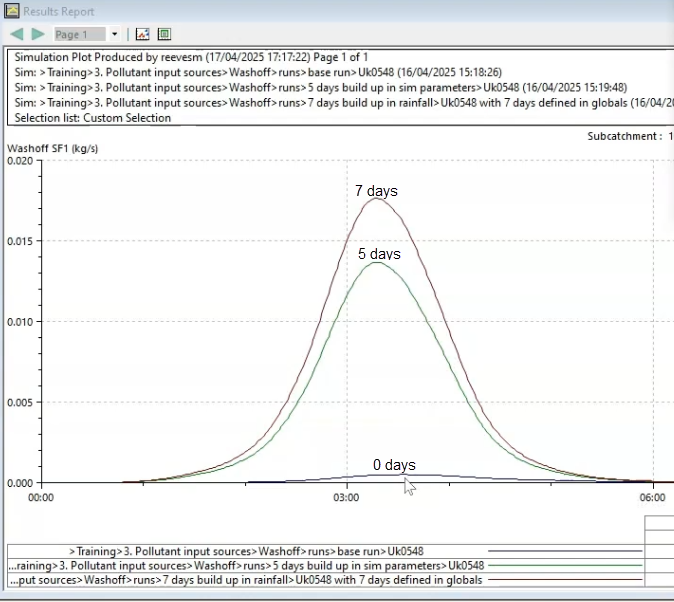674x602 pixels.
Task: Click the grey base run legend line
Action: (565, 551)
